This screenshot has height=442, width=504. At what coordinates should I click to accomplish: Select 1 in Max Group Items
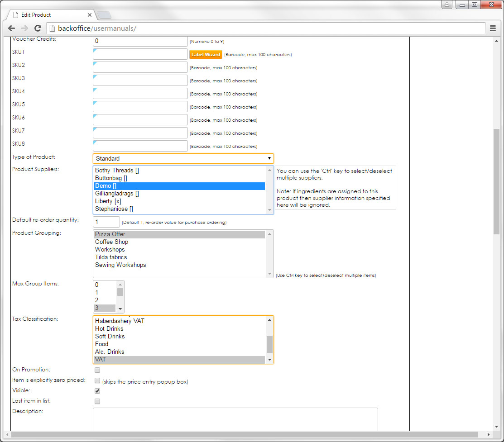[x=105, y=292]
